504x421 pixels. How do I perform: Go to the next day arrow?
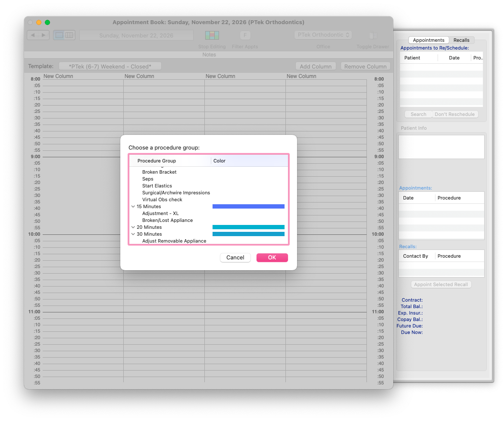tap(44, 35)
